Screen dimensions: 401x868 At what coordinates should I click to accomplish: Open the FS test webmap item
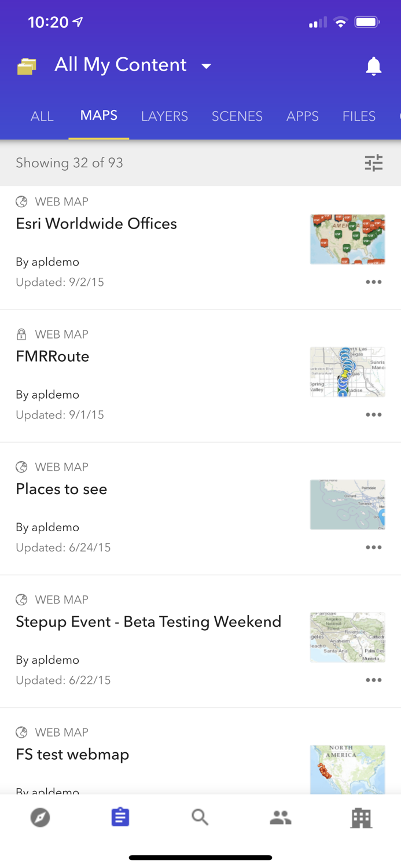click(x=72, y=754)
